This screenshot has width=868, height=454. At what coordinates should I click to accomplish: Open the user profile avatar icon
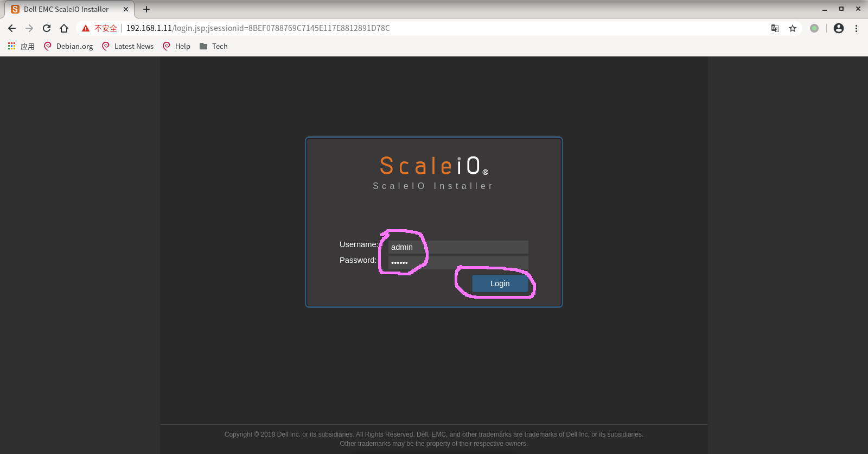[x=839, y=28]
